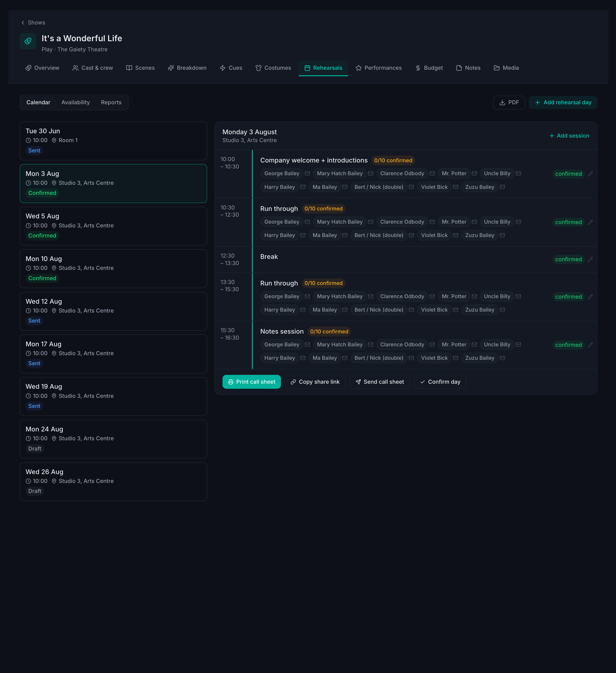The image size is (616, 673).
Task: Email Clarence Odbody in Company welcome session
Action: 432,174
